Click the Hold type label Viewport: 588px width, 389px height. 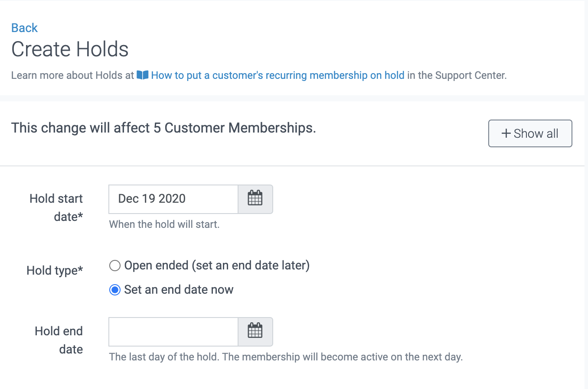54,270
